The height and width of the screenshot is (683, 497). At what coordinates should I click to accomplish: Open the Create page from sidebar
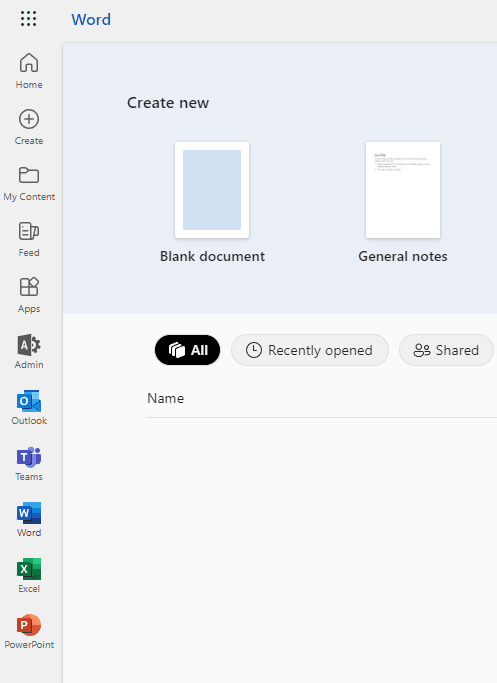[29, 127]
